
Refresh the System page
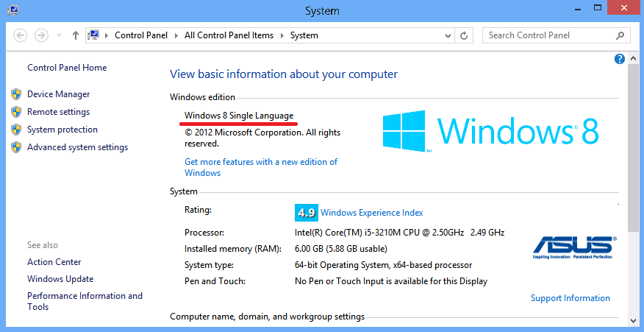click(464, 35)
